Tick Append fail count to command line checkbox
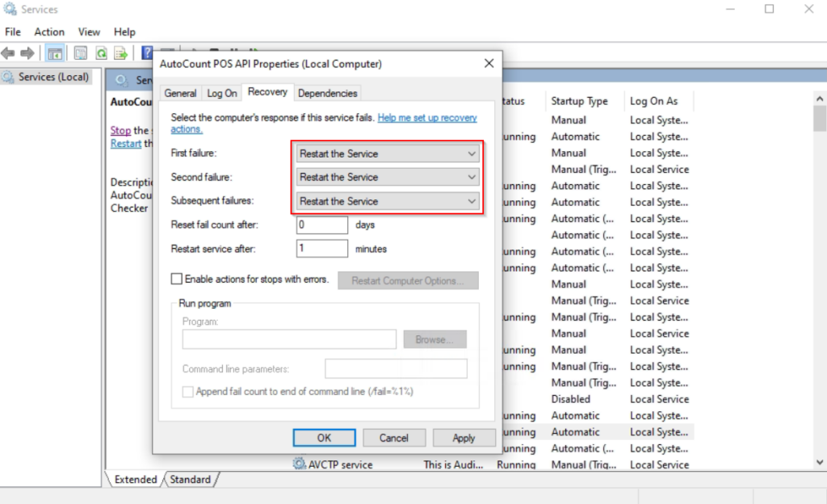827x504 pixels. (187, 391)
